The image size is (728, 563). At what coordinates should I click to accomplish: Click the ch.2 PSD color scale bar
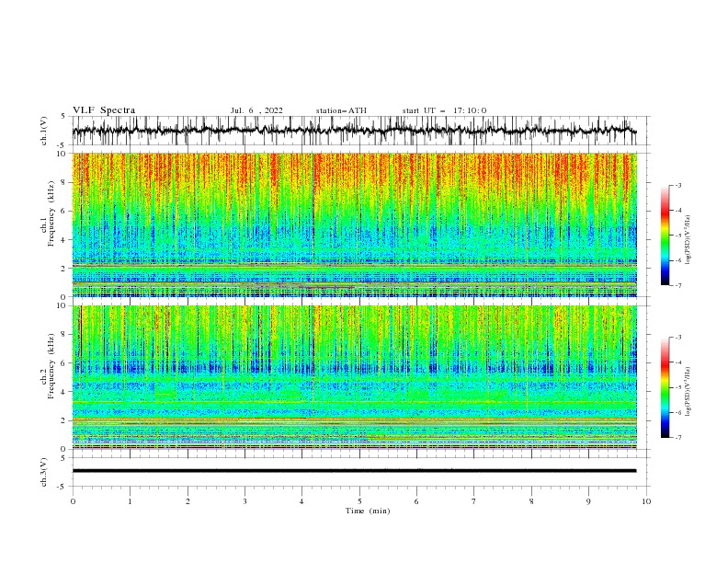[x=665, y=387]
